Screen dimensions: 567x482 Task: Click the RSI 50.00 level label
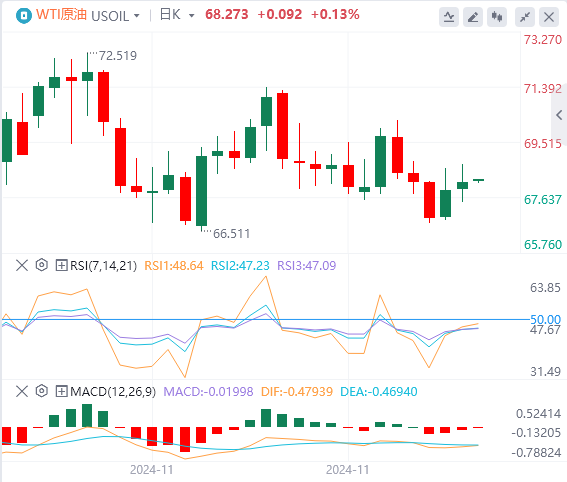point(545,319)
